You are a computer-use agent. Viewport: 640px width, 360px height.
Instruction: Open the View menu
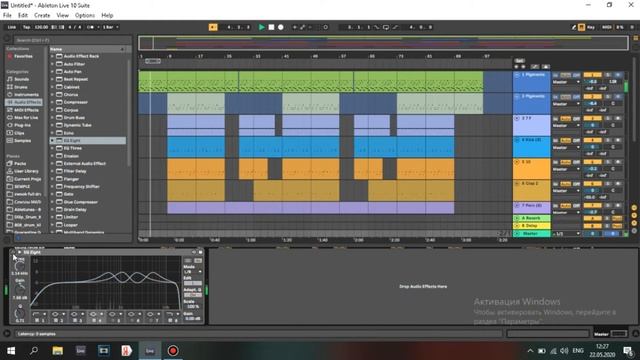pos(62,15)
